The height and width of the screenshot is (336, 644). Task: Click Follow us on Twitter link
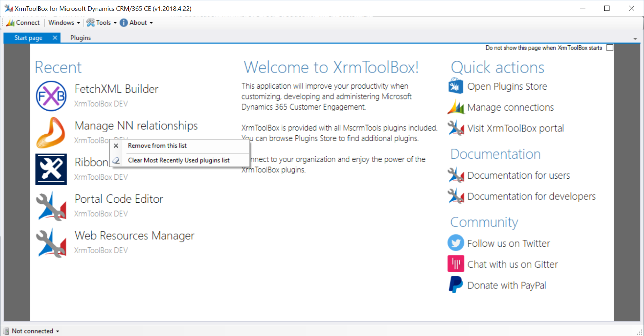pos(509,243)
